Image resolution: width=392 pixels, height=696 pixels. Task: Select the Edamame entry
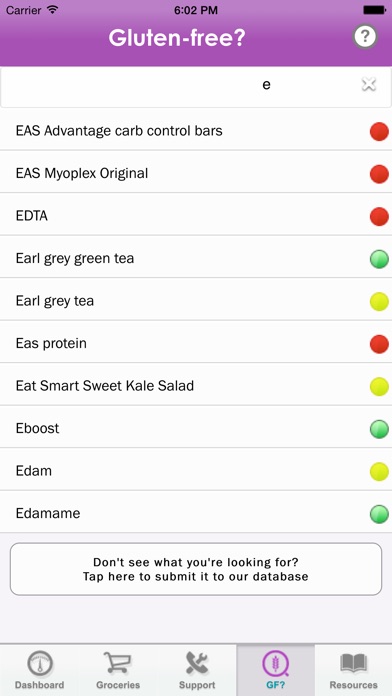pyautogui.click(x=196, y=514)
